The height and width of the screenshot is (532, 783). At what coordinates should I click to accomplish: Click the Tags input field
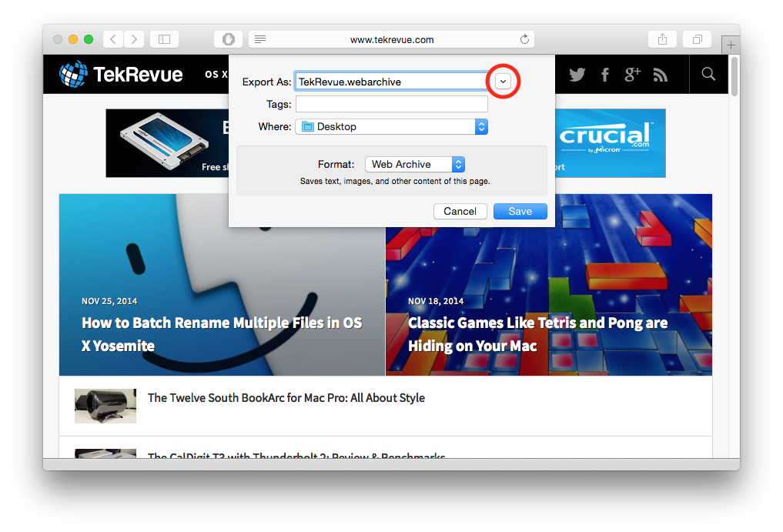tap(391, 104)
